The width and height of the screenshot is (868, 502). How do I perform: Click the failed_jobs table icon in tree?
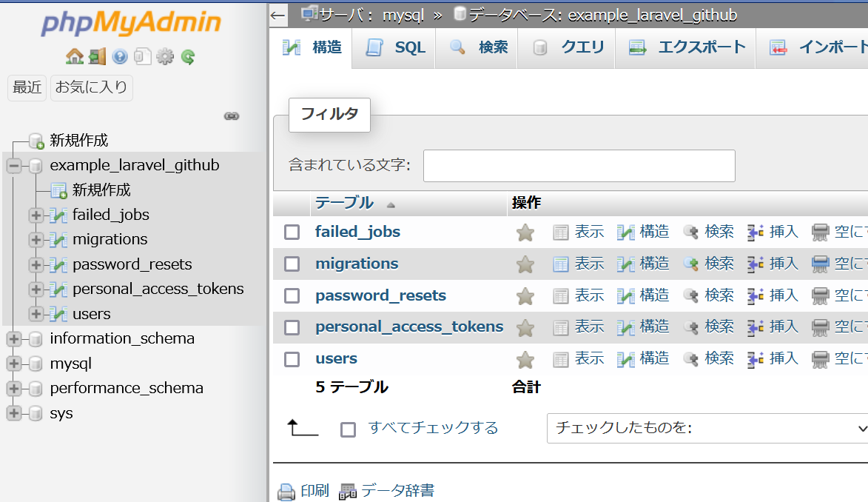[x=58, y=215]
